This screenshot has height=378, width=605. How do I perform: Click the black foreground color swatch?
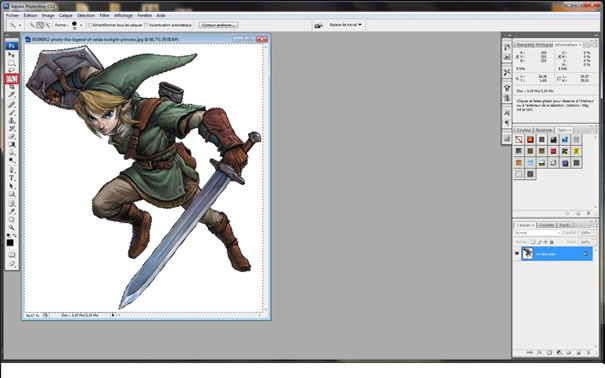(x=10, y=243)
